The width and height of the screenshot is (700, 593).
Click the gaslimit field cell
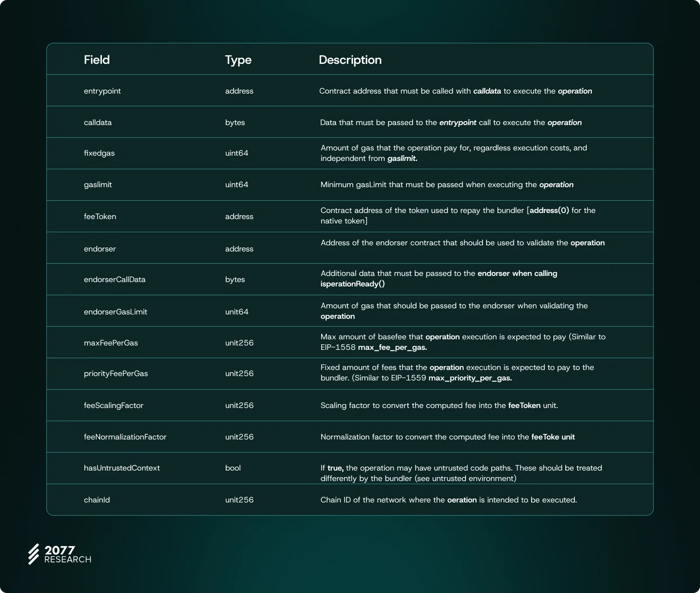click(98, 185)
